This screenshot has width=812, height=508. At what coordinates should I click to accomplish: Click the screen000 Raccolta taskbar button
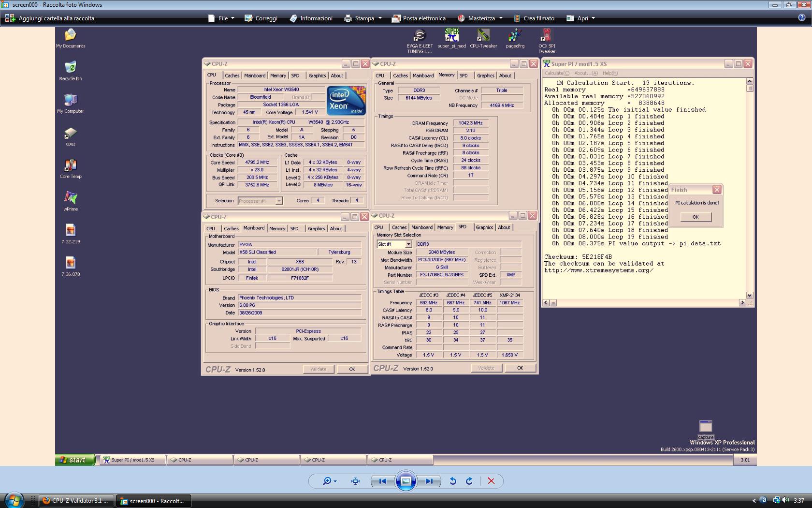pos(153,501)
